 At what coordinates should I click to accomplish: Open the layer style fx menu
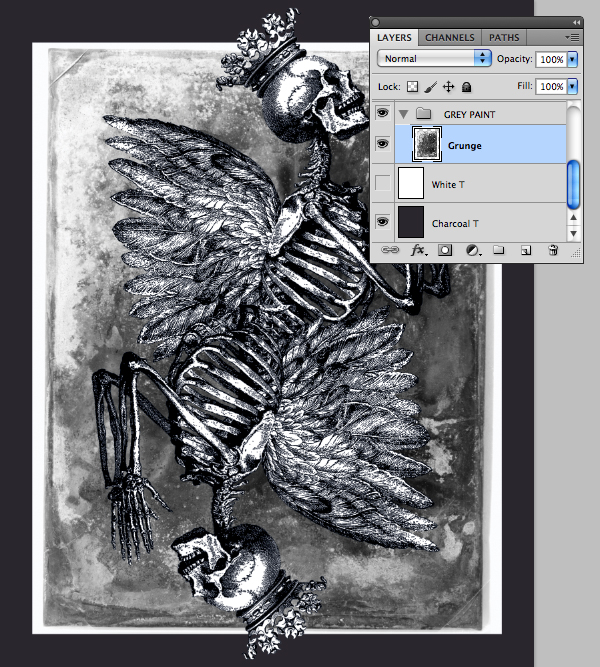point(419,250)
